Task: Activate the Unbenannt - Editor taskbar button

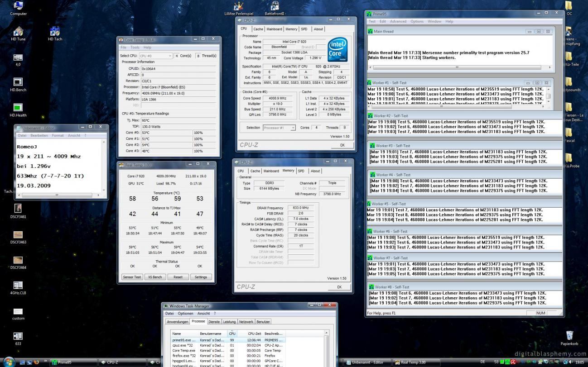Action: click(x=367, y=362)
